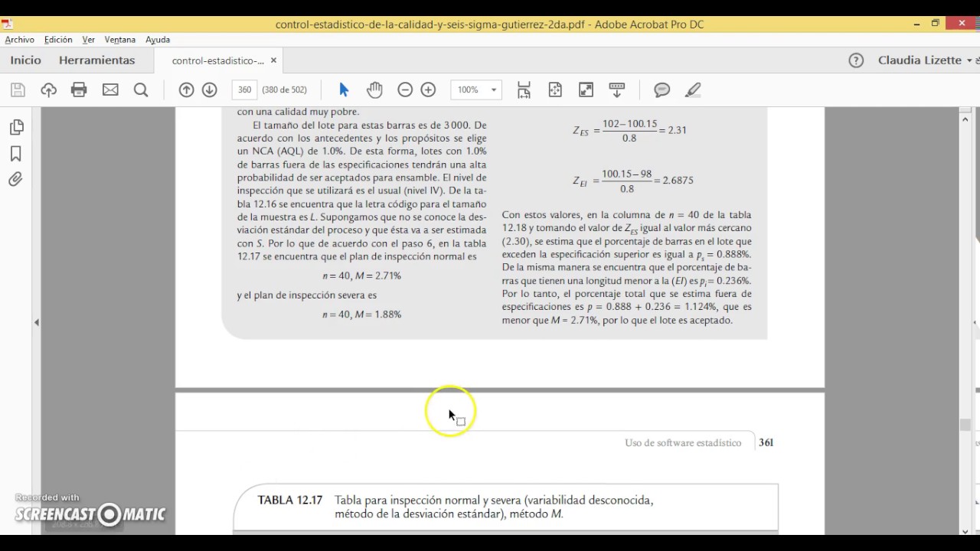Click the page number field showing 360
The width and height of the screenshot is (980, 551).
[244, 90]
